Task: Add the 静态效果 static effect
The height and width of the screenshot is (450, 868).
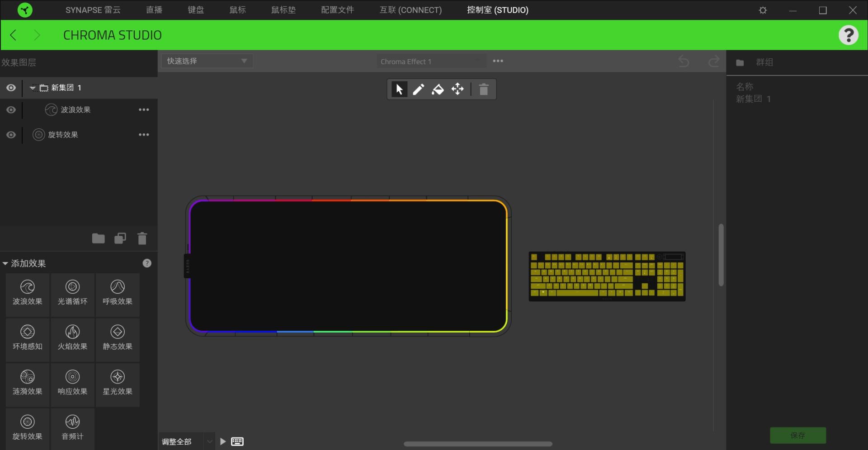Action: (x=118, y=339)
